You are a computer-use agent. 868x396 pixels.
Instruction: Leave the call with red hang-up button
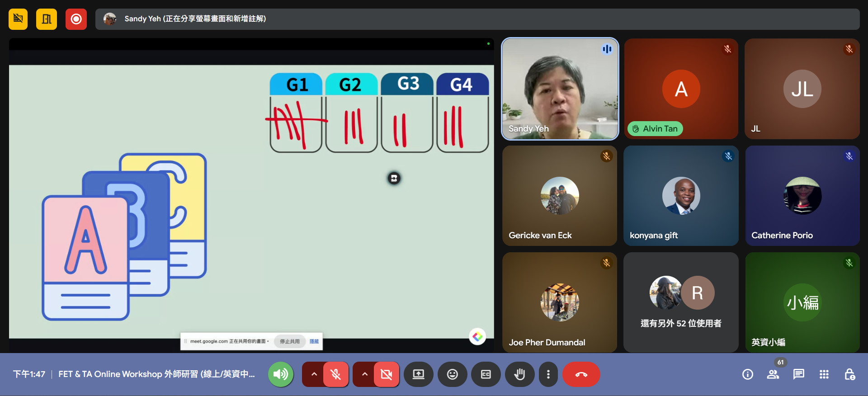click(x=581, y=374)
